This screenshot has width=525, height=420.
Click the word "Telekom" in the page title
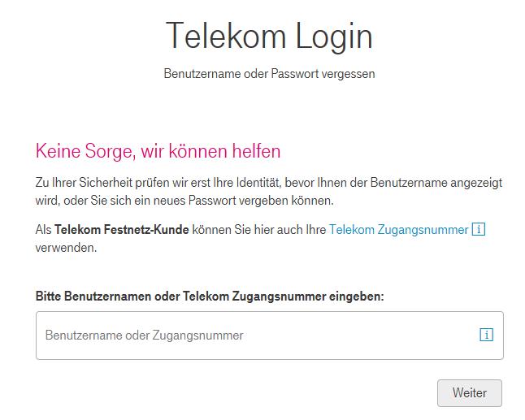tap(224, 37)
